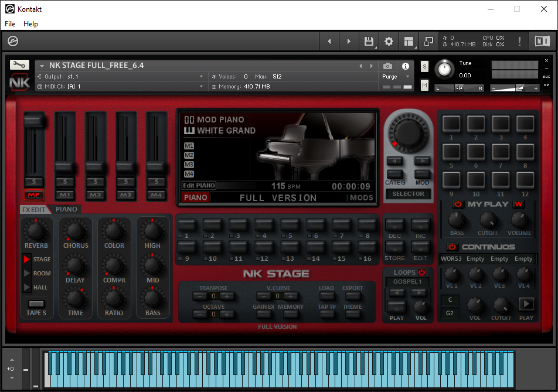This screenshot has height=392, width=558.
Task: Open the Output st.1 dropdown
Action: pyautogui.click(x=120, y=77)
